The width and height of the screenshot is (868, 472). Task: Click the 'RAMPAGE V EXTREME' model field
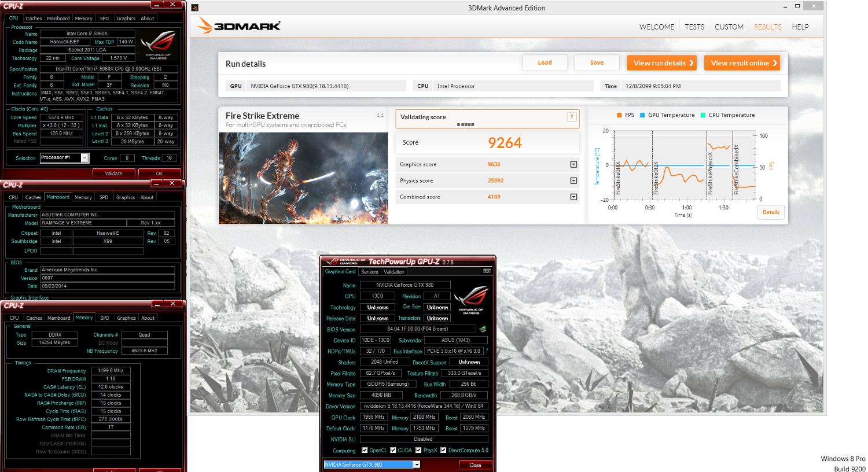(x=83, y=223)
